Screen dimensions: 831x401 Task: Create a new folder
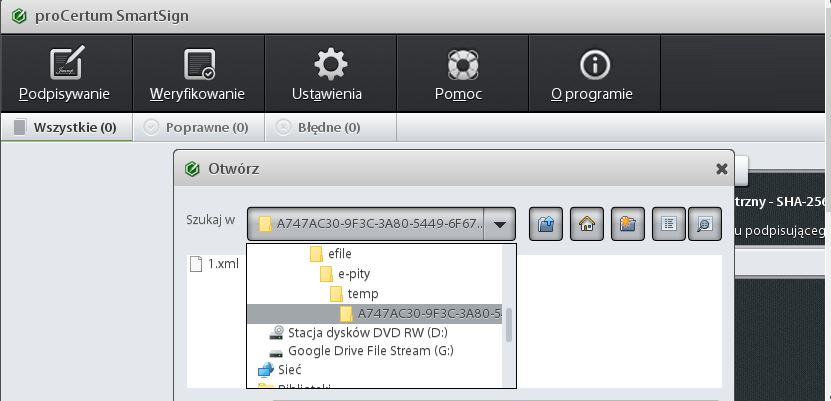[628, 225]
